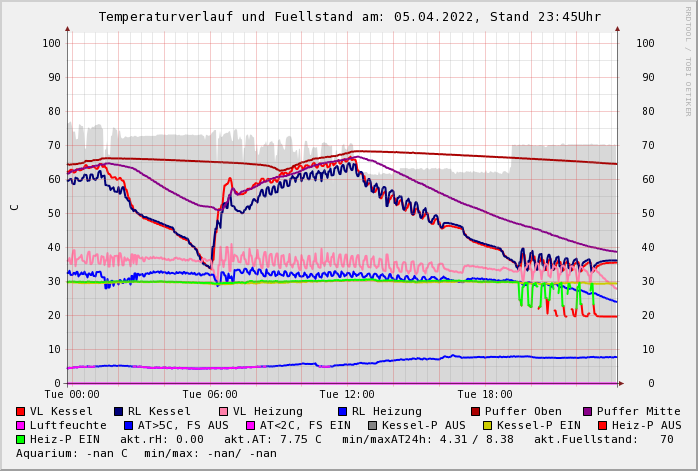Click the magenta Luftfeuchte legend swatch
The width and height of the screenshot is (698, 471).
[21, 425]
